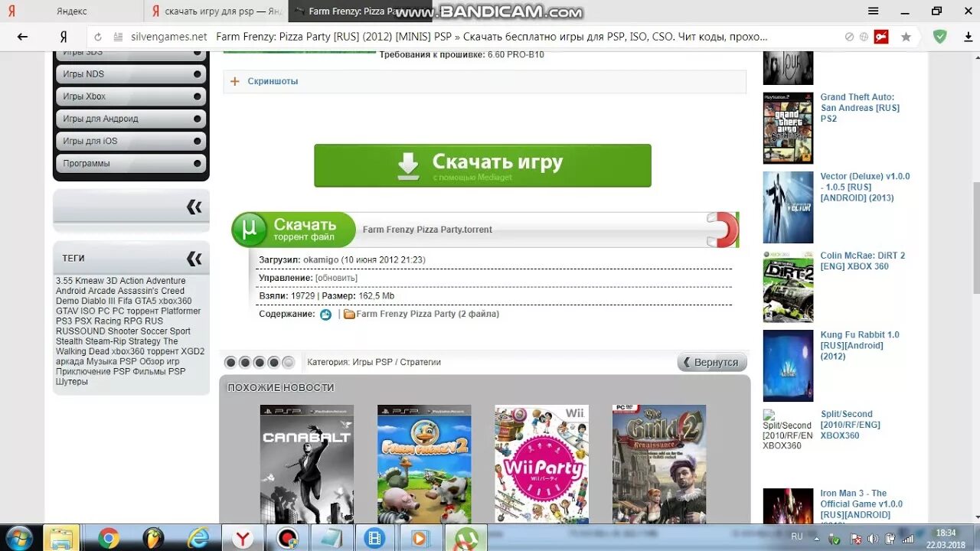Open the green Protect shield icon
This screenshot has height=551, width=980.
939,37
